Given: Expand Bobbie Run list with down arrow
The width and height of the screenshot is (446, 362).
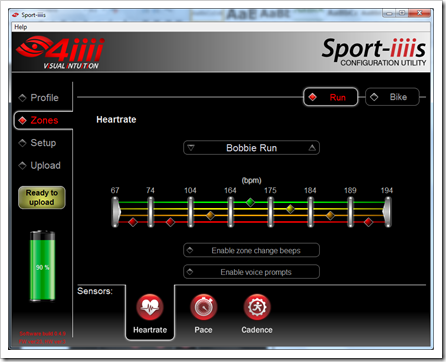Looking at the screenshot, I should (191, 148).
